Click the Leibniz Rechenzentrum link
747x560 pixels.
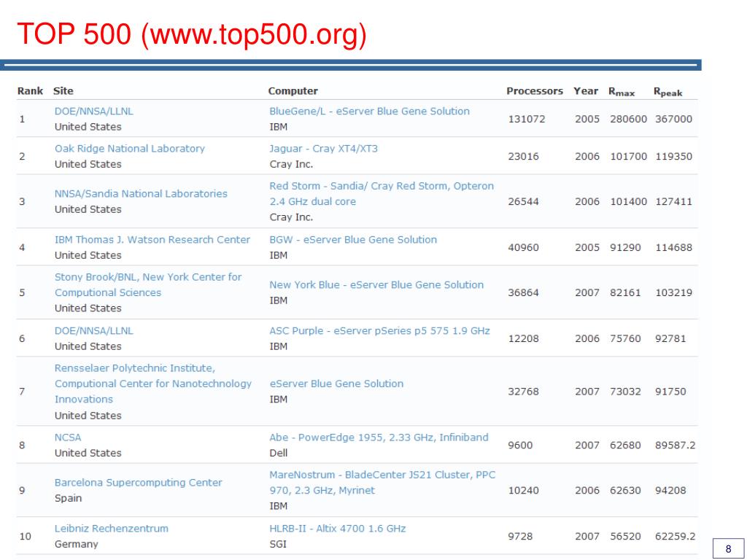pos(112,528)
